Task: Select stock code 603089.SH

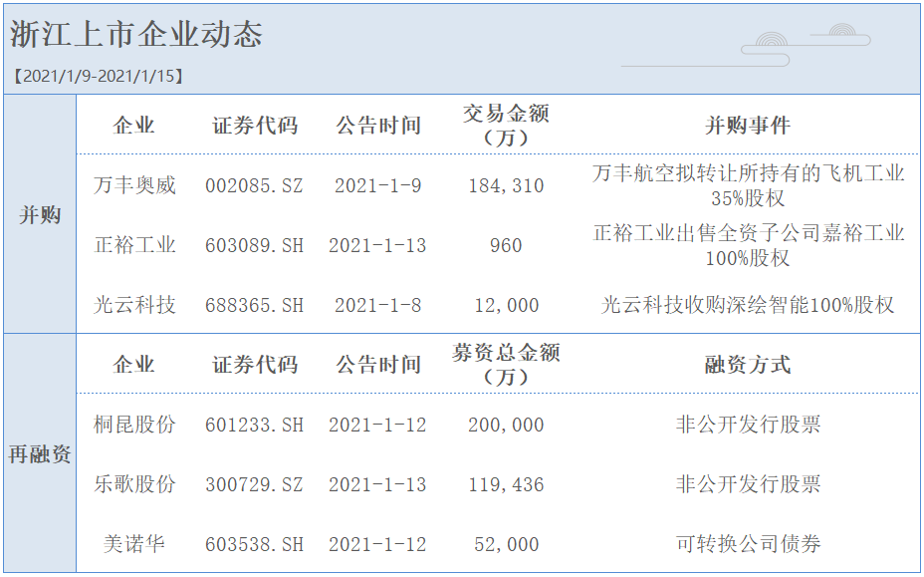Action: coord(254,245)
